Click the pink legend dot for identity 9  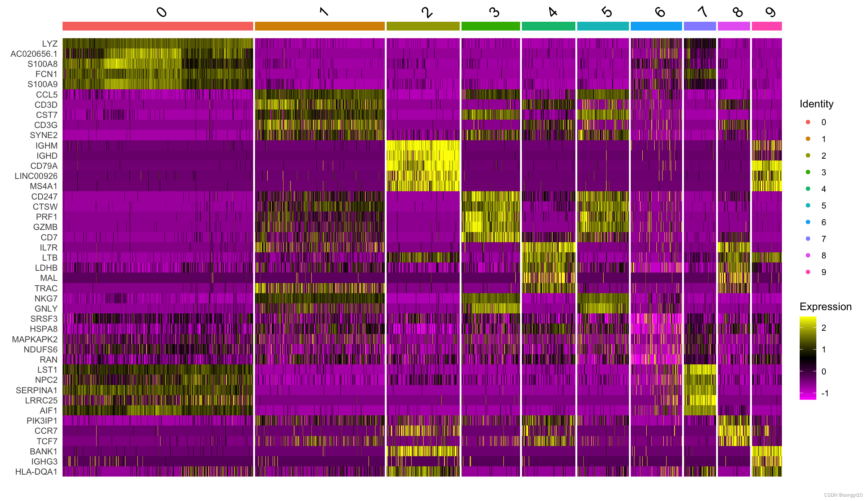pos(808,272)
